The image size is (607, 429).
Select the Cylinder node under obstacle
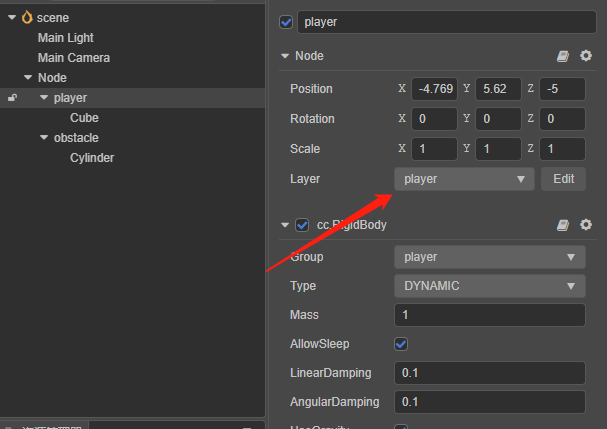point(92,158)
